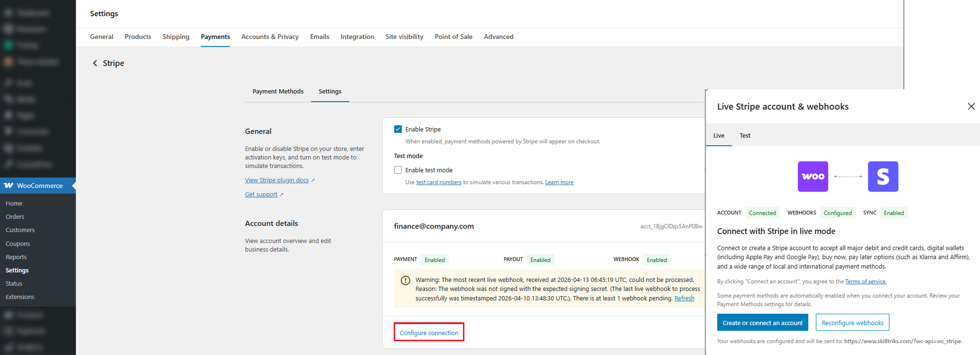Click the Refresh link in webhook warning
Screen dimensions: 980x355
pos(684,298)
